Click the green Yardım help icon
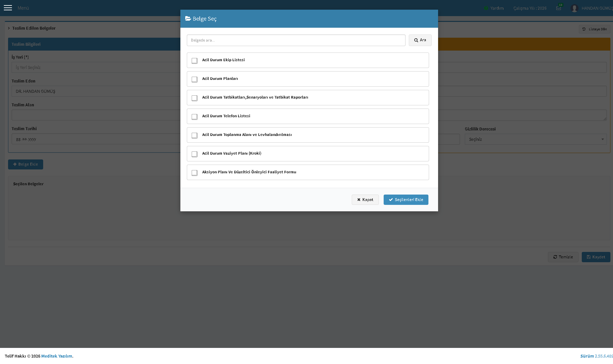 [x=486, y=8]
